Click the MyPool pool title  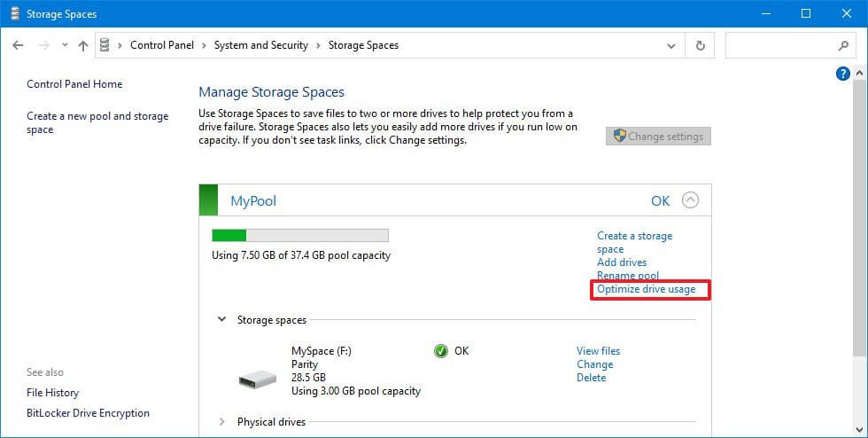[x=253, y=200]
